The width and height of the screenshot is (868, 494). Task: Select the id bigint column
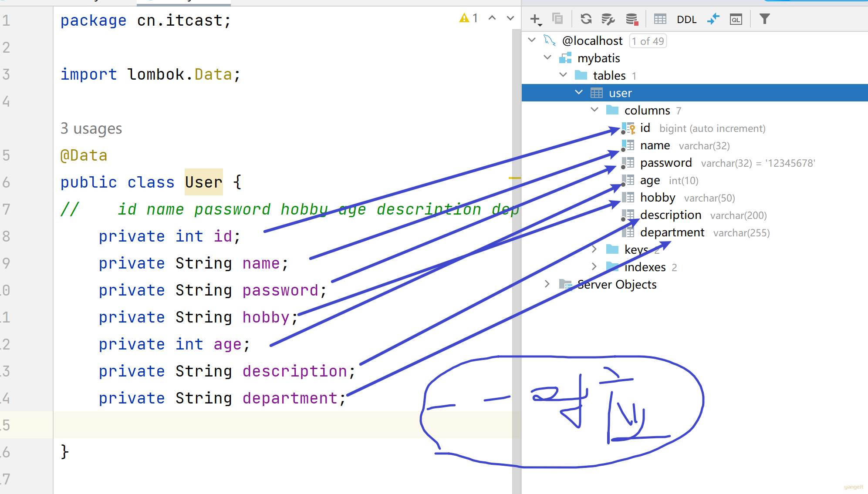(x=695, y=128)
